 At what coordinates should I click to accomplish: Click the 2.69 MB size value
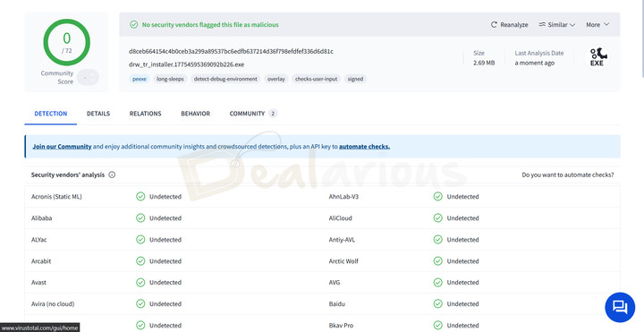pos(484,63)
